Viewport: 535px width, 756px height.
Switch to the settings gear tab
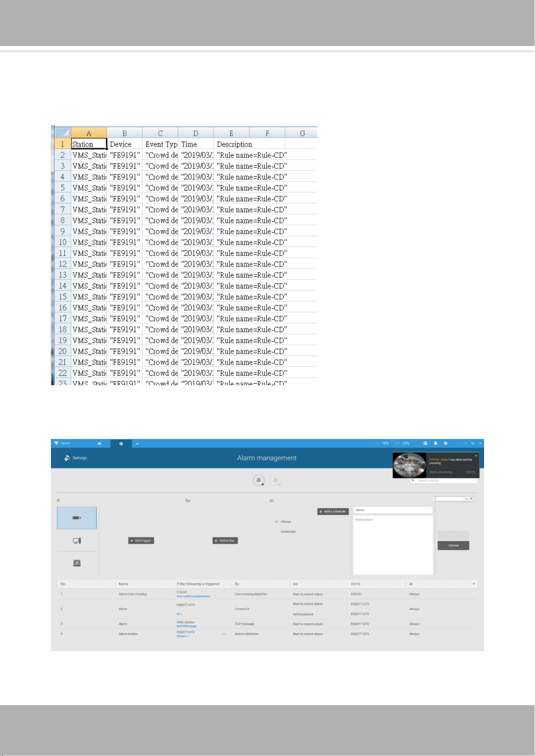pyautogui.click(x=121, y=443)
